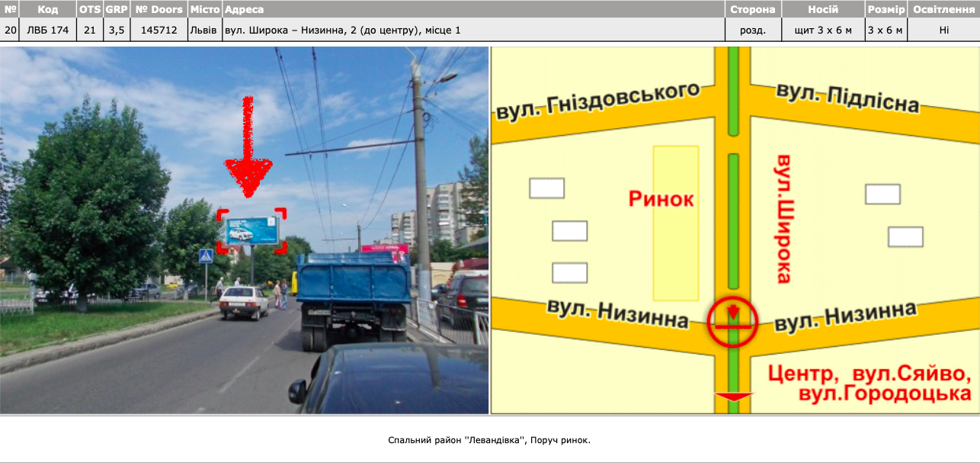The height and width of the screenshot is (463, 980).
Task: Select the Ринок label on the map
Action: (x=661, y=199)
